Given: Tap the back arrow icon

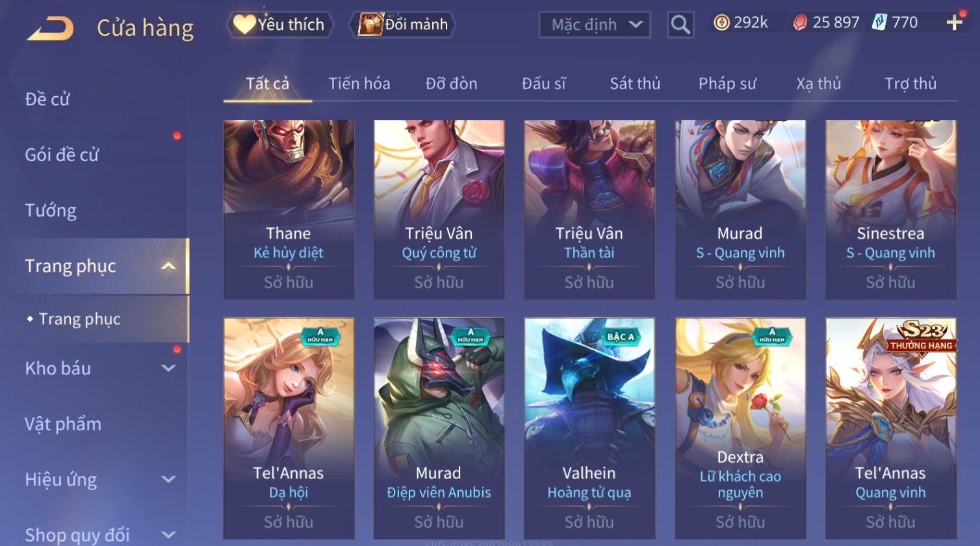Looking at the screenshot, I should pyautogui.click(x=50, y=28).
